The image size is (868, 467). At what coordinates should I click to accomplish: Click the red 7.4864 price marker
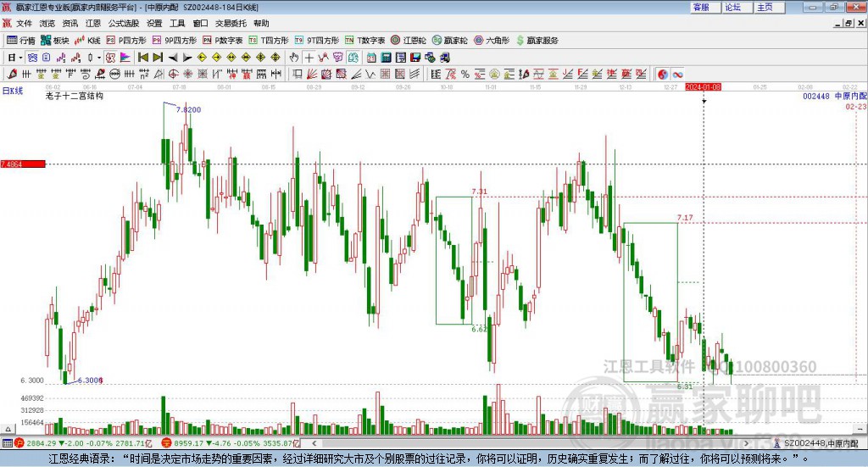tap(23, 164)
